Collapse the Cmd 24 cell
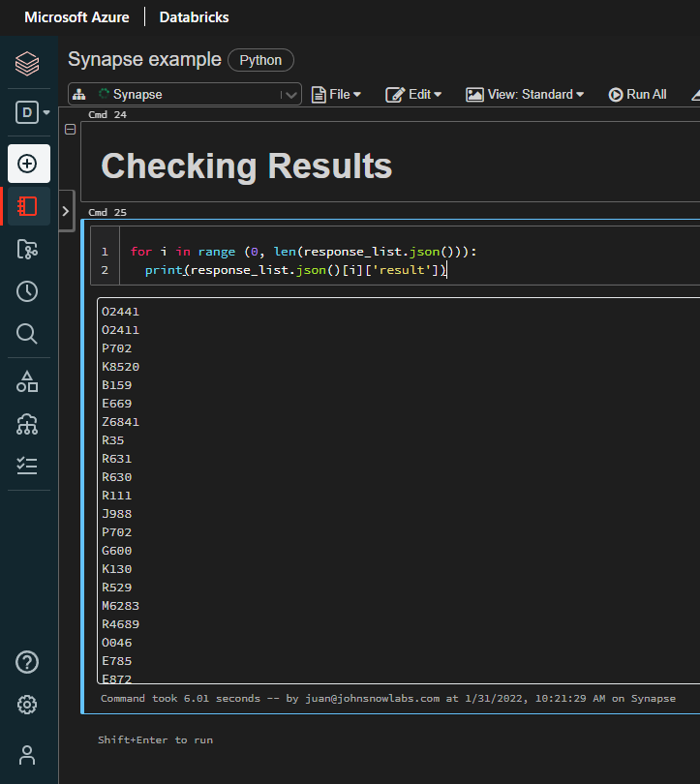 71,130
